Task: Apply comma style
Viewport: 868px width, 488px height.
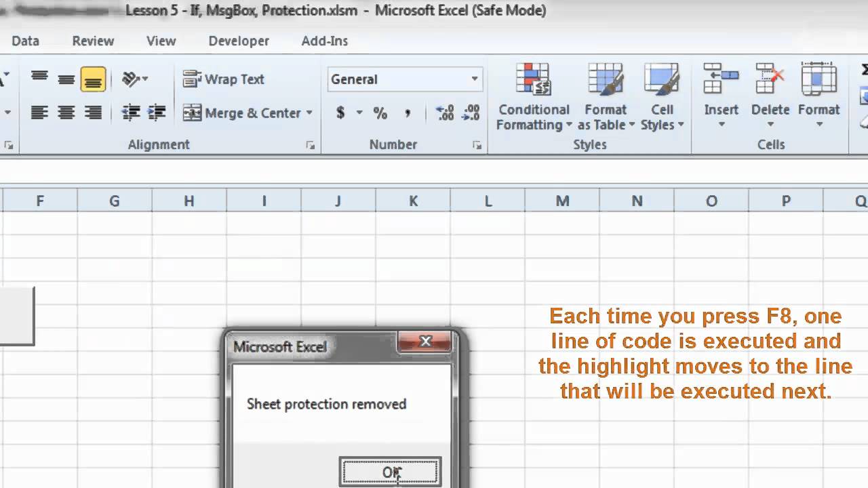Action: pyautogui.click(x=407, y=113)
